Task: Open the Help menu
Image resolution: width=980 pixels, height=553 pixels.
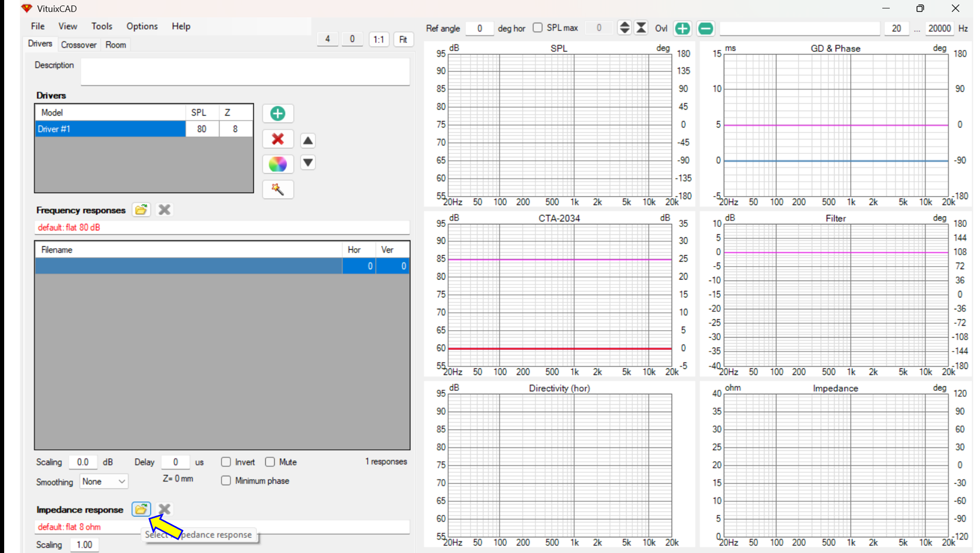Action: (x=181, y=26)
